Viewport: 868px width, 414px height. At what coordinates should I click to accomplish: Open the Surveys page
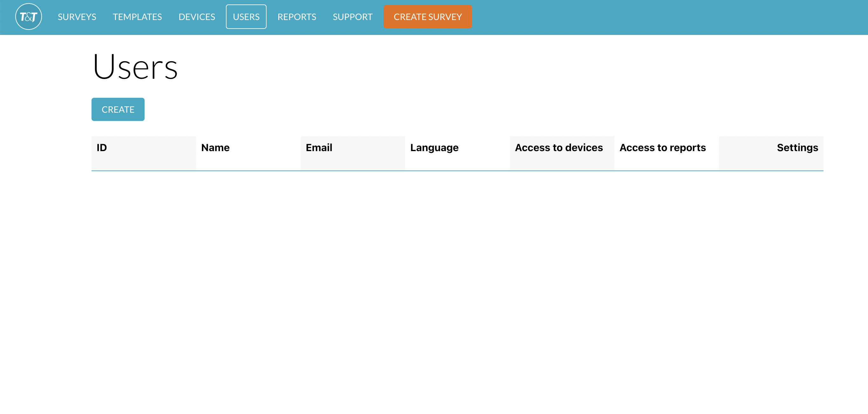(77, 17)
